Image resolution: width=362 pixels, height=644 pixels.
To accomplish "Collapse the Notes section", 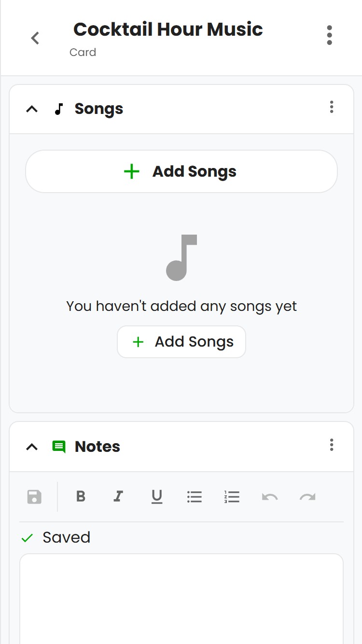I will 32,447.
